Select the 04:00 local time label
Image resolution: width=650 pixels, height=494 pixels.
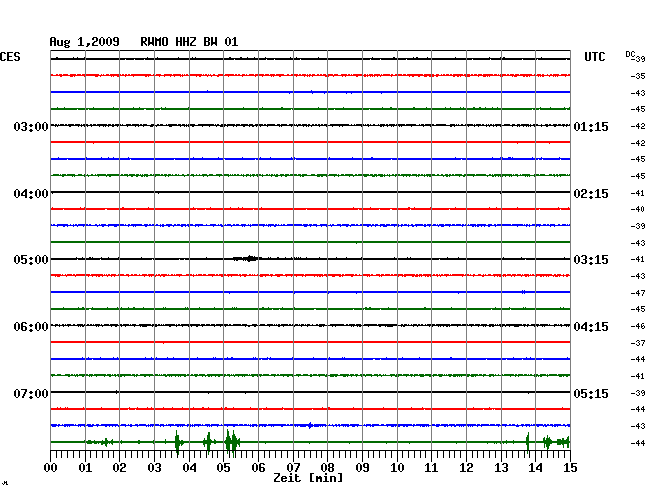pos(31,194)
